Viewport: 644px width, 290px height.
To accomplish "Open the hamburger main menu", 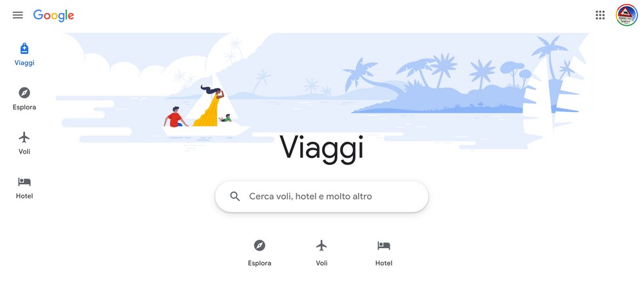I will click(17, 15).
